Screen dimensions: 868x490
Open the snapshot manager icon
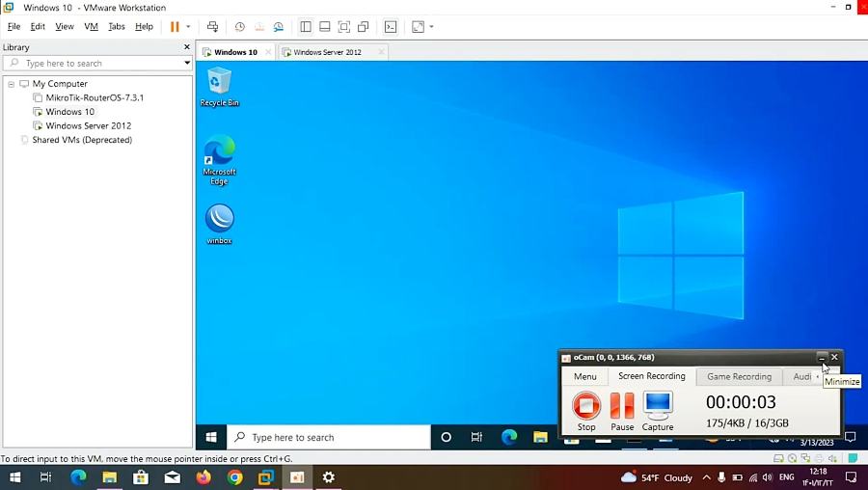click(x=279, y=27)
